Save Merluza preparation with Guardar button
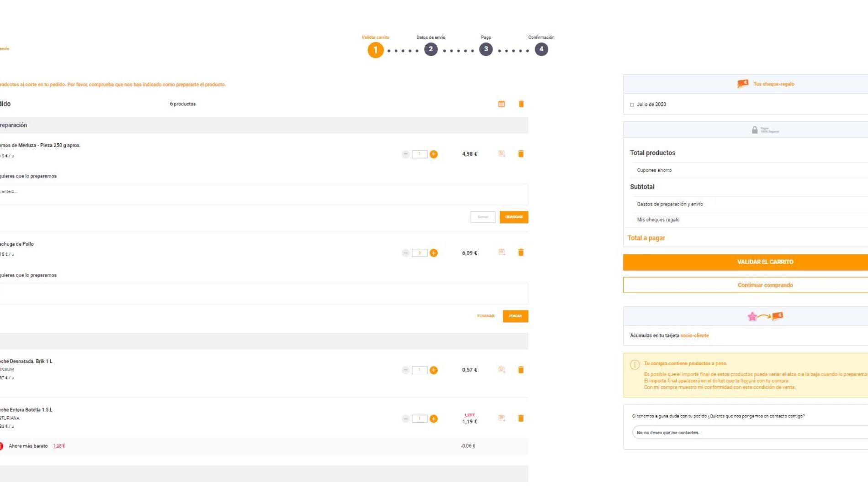 coord(513,217)
